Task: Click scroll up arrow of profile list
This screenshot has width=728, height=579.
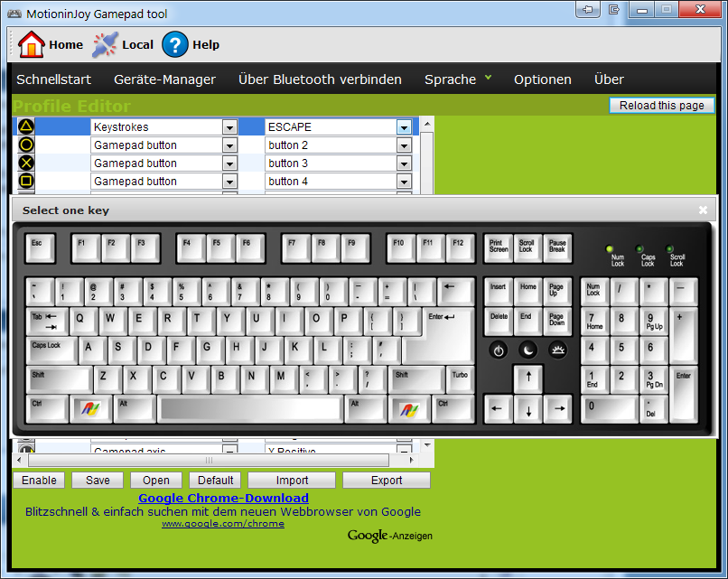Action: pos(427,124)
